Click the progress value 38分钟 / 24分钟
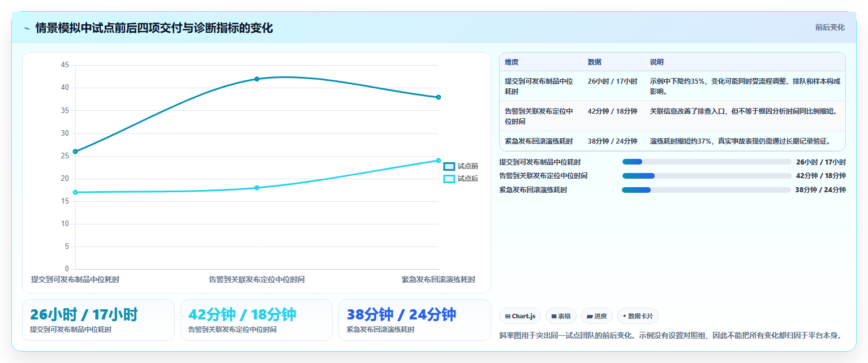 click(x=820, y=190)
